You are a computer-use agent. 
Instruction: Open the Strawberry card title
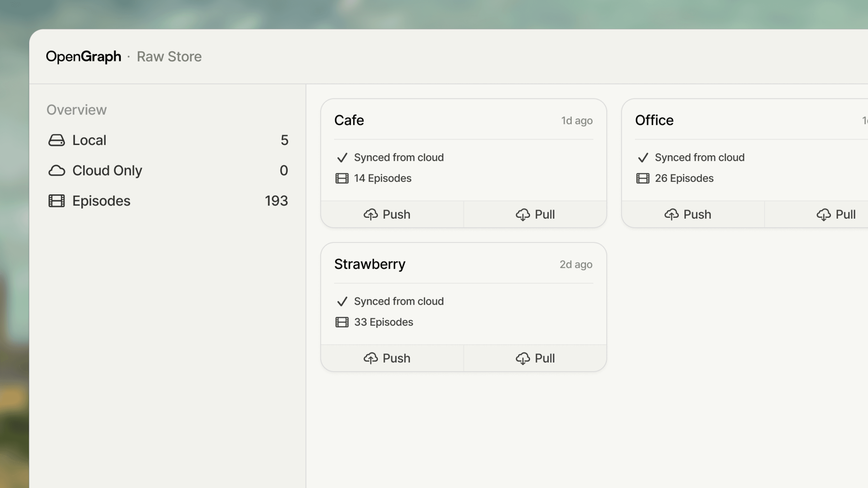click(370, 264)
